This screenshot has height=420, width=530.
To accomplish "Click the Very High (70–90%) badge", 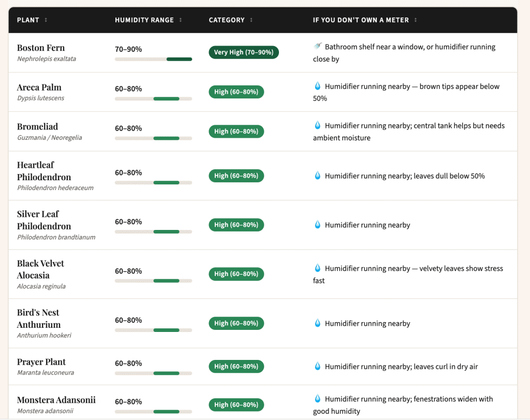I will coord(244,52).
